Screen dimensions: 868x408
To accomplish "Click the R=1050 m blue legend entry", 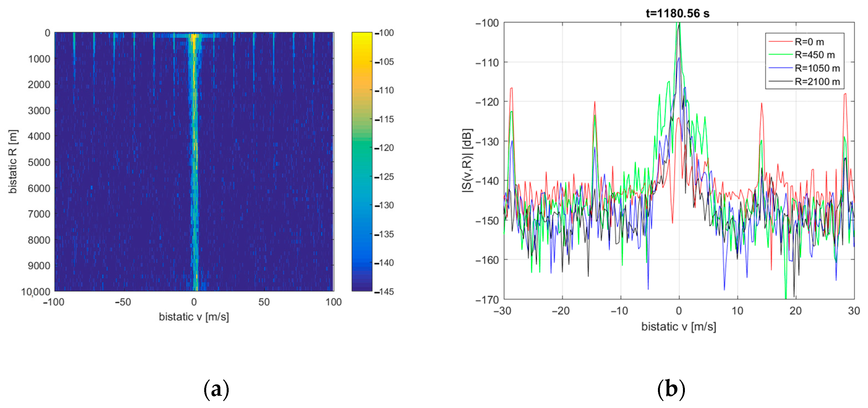I will pyautogui.click(x=817, y=68).
